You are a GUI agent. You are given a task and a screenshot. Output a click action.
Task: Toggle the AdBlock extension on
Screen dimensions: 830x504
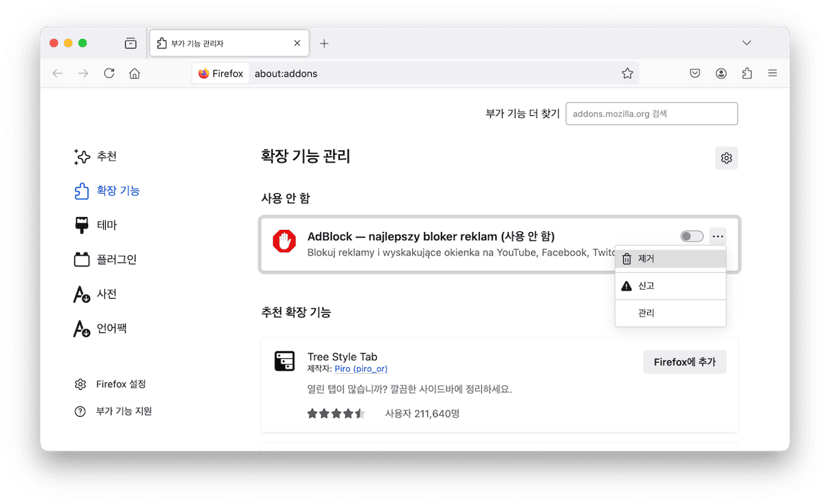point(692,236)
